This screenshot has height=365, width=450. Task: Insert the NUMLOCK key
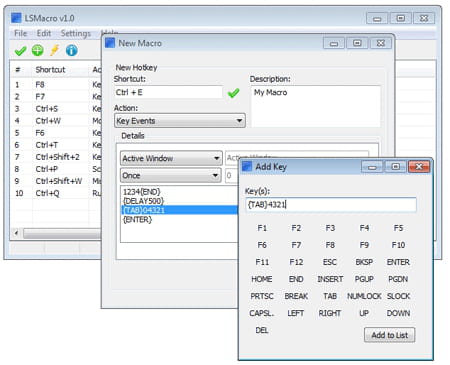(x=364, y=296)
